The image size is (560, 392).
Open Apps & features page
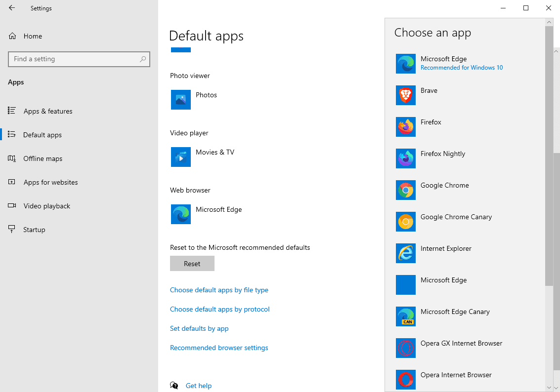pos(79,111)
